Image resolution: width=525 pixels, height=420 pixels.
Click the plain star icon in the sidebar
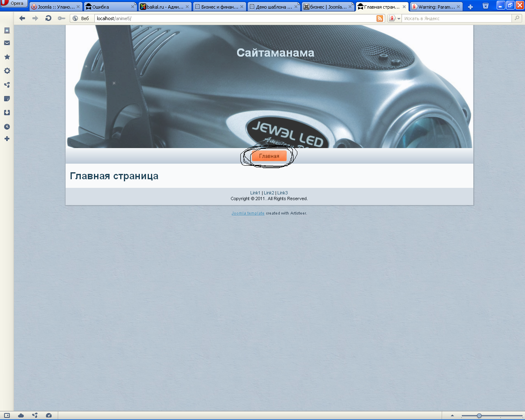click(x=7, y=57)
